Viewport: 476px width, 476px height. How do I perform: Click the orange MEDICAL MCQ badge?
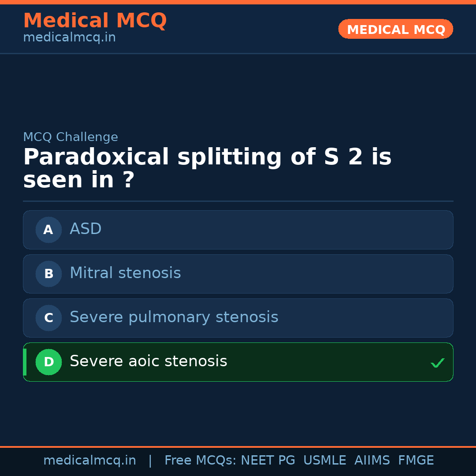pyautogui.click(x=395, y=29)
